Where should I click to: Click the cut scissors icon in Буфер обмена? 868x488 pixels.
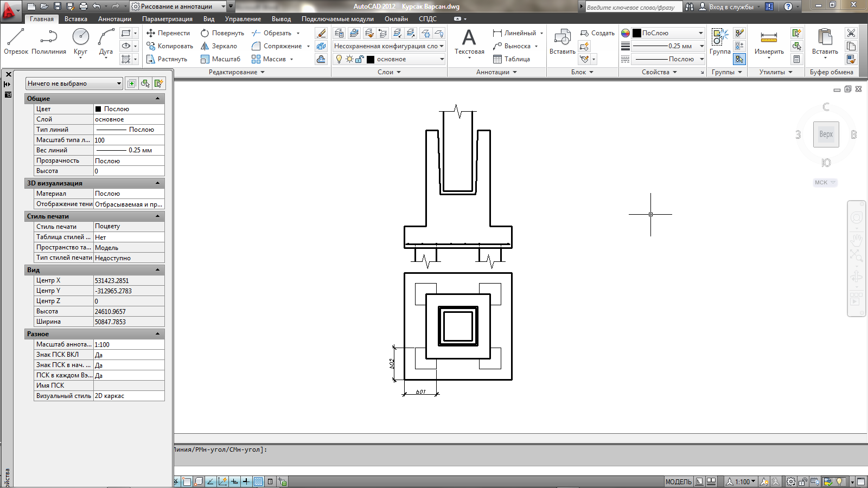[x=851, y=33]
